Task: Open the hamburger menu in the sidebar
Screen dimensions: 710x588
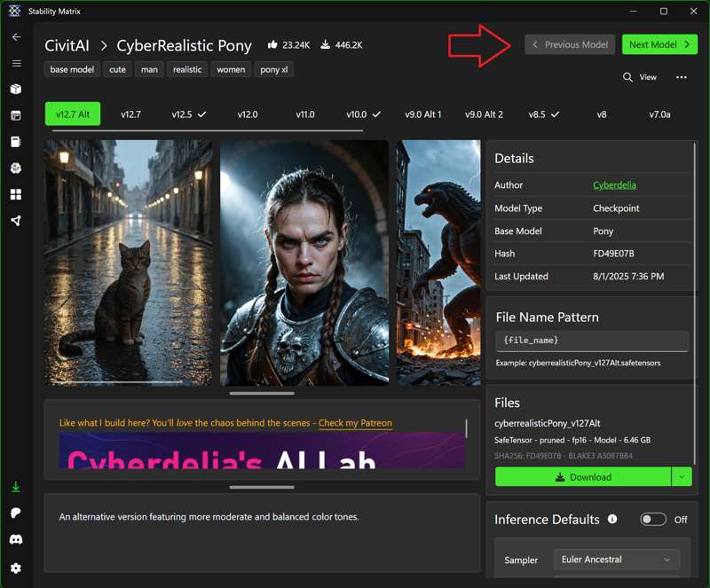Action: pos(16,64)
